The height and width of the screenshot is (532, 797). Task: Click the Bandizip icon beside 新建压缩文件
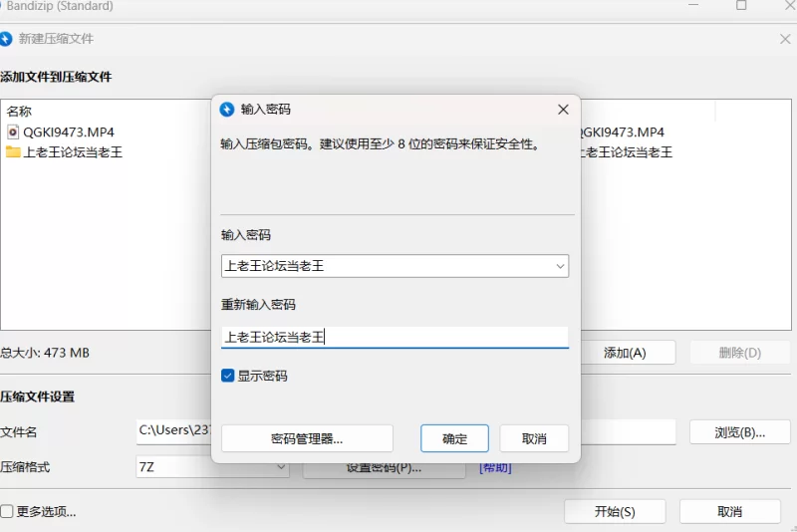click(7, 39)
